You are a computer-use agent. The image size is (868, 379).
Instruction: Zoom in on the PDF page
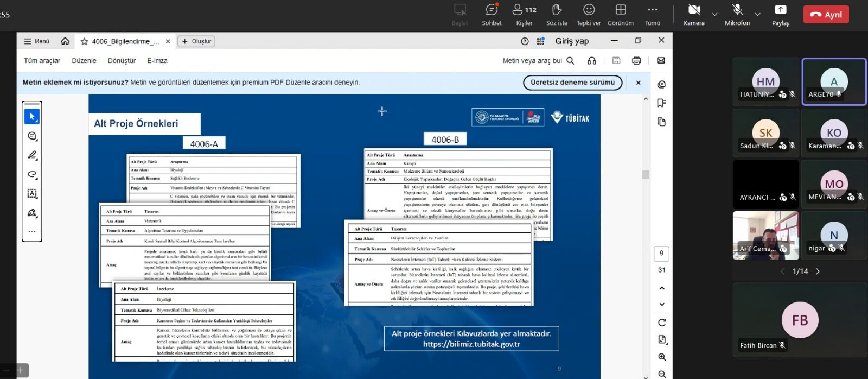(x=662, y=357)
